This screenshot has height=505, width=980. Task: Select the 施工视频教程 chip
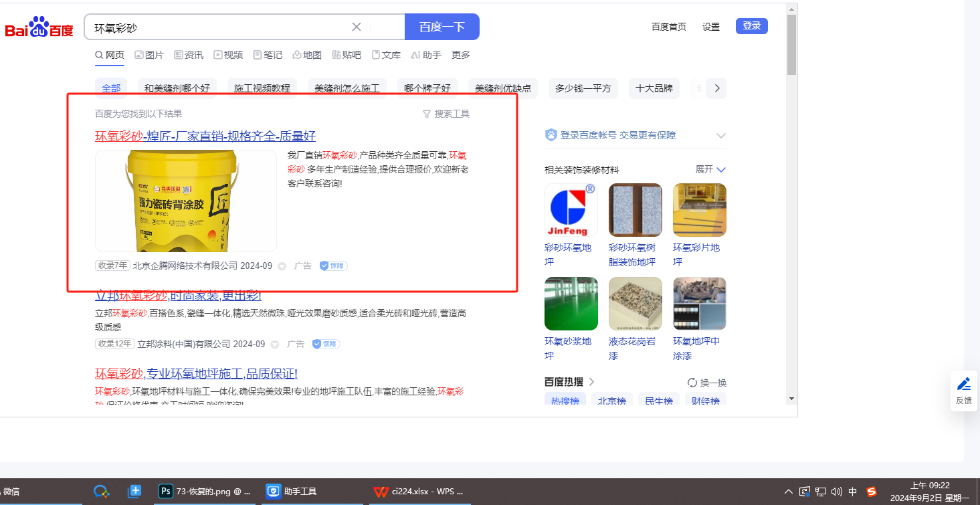pos(262,88)
